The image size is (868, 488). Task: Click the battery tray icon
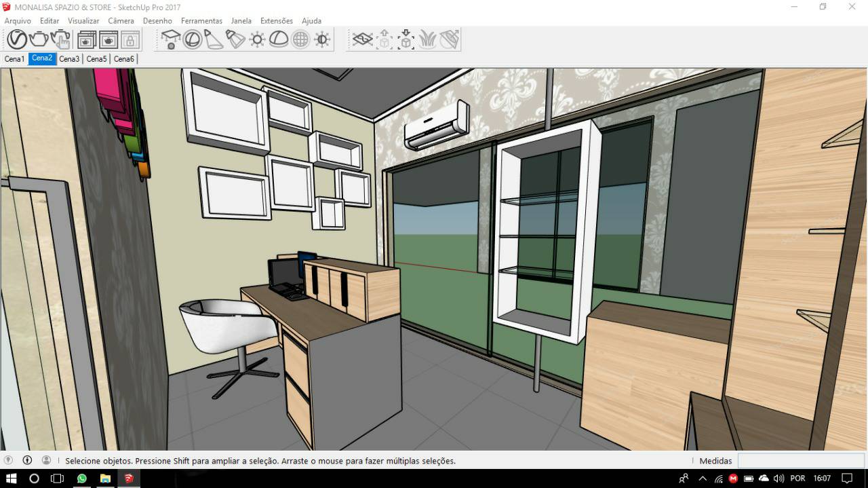[749, 478]
